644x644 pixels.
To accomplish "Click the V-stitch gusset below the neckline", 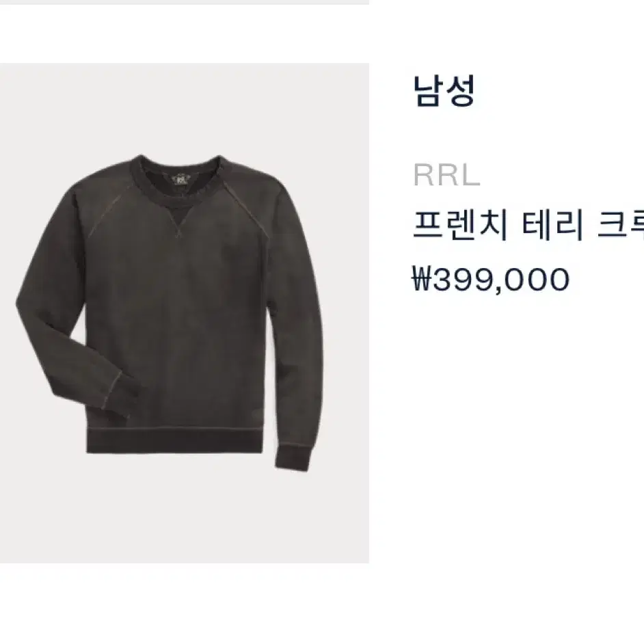I will (x=178, y=222).
